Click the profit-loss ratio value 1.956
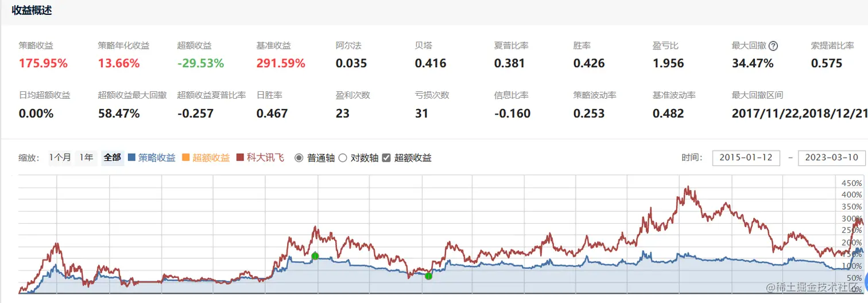 668,63
